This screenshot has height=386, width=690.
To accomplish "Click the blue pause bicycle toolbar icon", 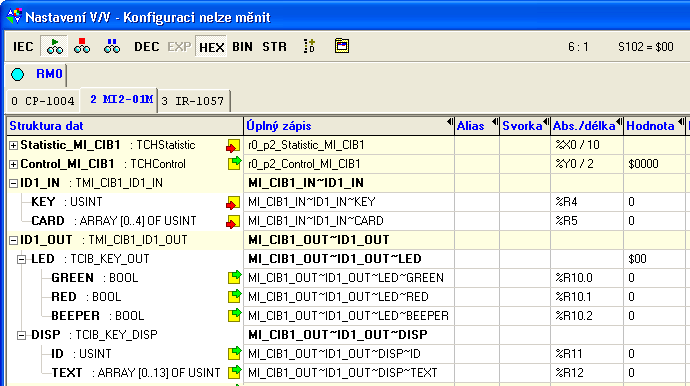I will [x=112, y=46].
